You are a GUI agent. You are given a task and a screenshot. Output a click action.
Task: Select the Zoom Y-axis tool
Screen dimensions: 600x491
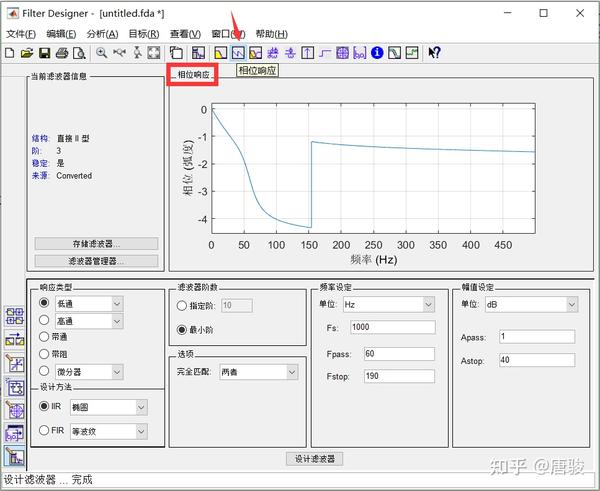pos(137,53)
